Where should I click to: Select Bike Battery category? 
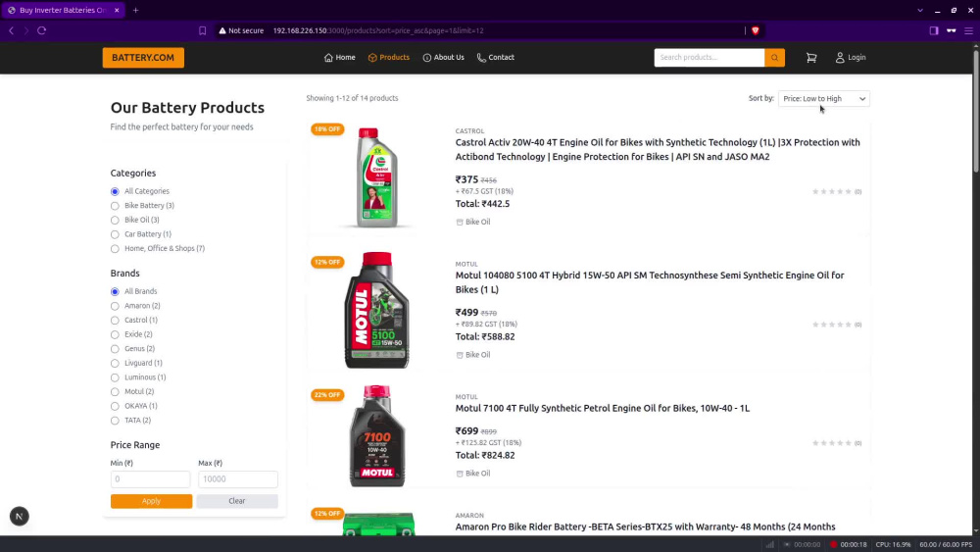[115, 206]
